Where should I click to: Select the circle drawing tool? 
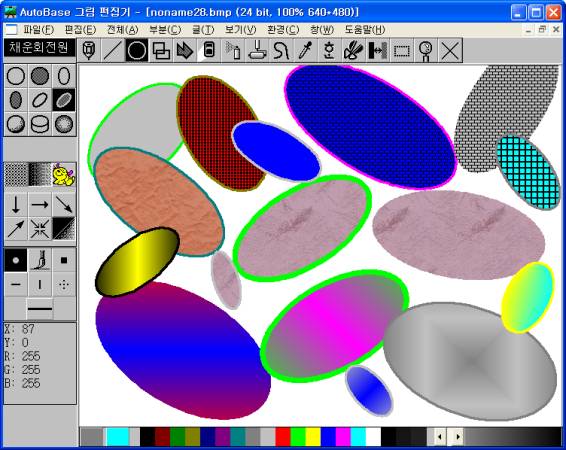point(137,51)
